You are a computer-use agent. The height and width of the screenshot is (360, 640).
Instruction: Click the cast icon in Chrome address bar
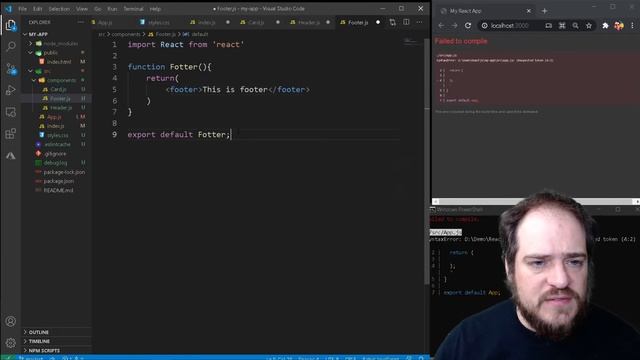click(549, 26)
